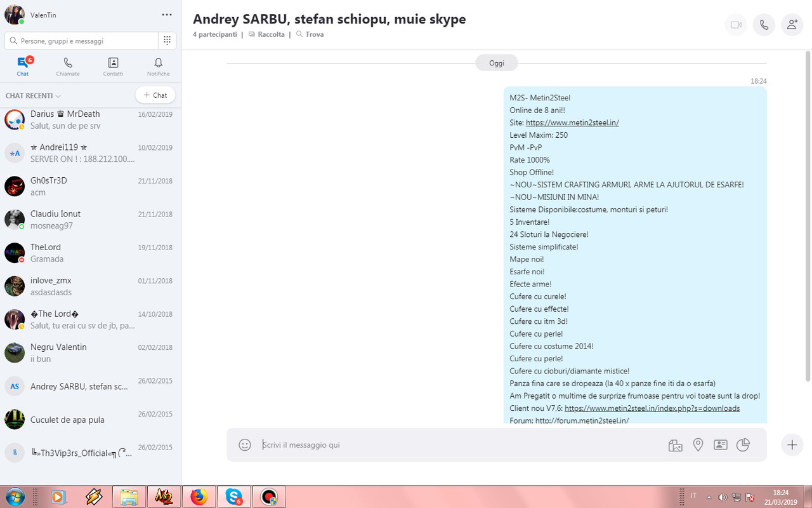Screen dimensions: 812x508
Task: Open the dial pad next to search
Action: coord(167,41)
